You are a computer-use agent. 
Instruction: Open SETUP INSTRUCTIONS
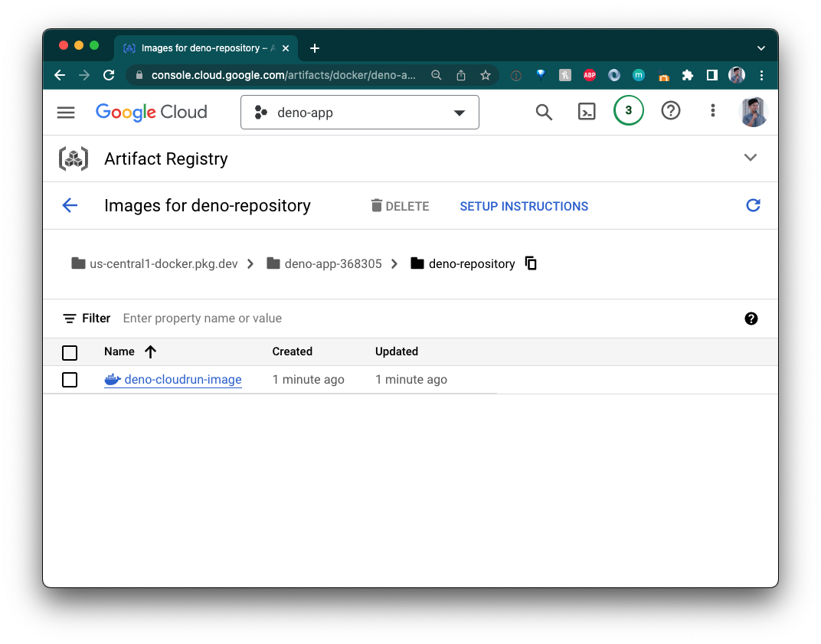click(524, 206)
